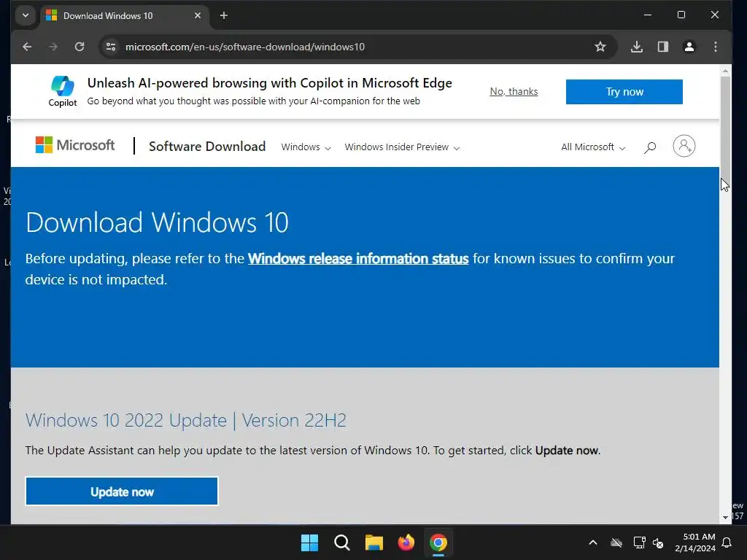This screenshot has width=747, height=560.
Task: Click the scrollbar up arrow
Action: (x=725, y=71)
